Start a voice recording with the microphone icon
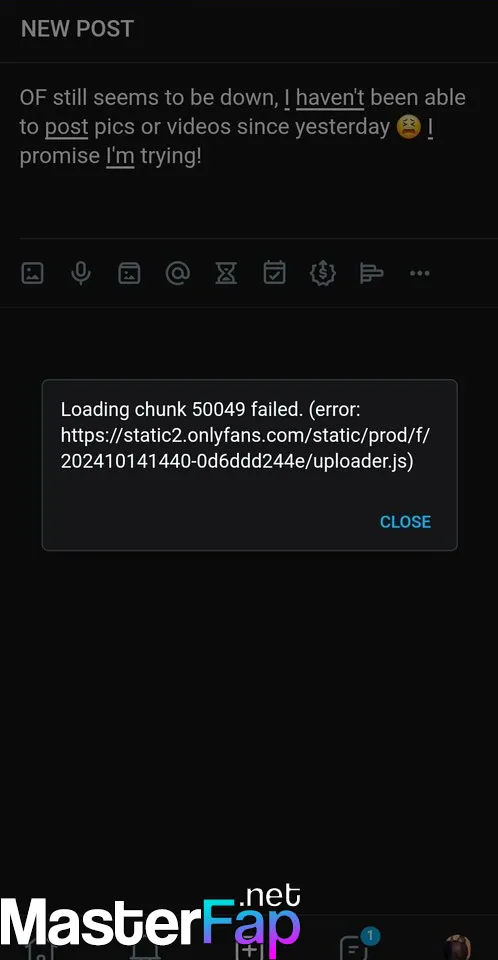The image size is (498, 960). [81, 273]
